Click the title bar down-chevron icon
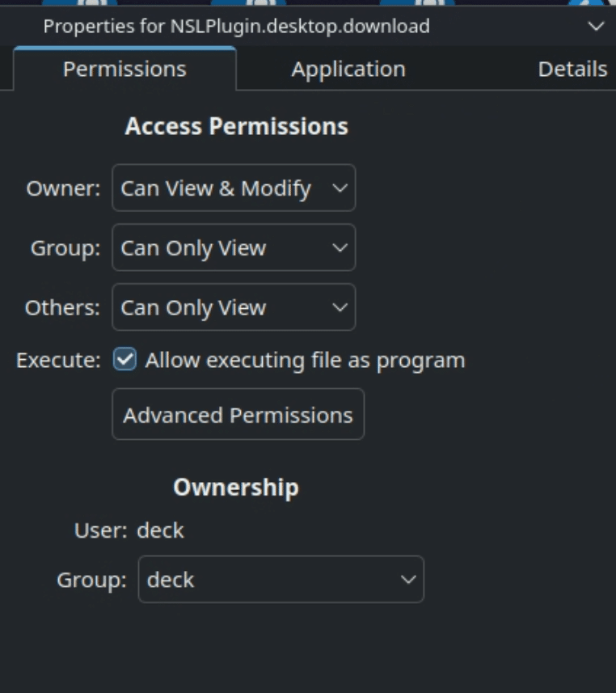 596,27
